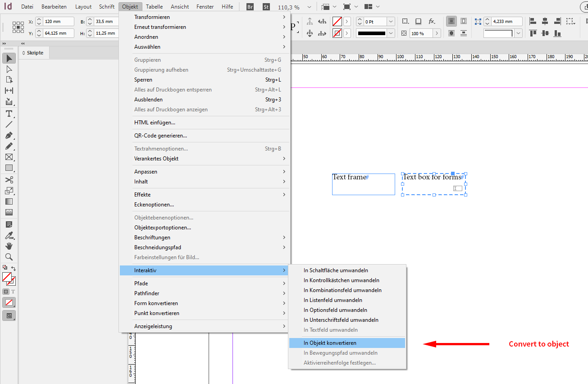Viewport: 588px width, 384px height.
Task: Swap fill and stroke arrows
Action: click(14, 268)
